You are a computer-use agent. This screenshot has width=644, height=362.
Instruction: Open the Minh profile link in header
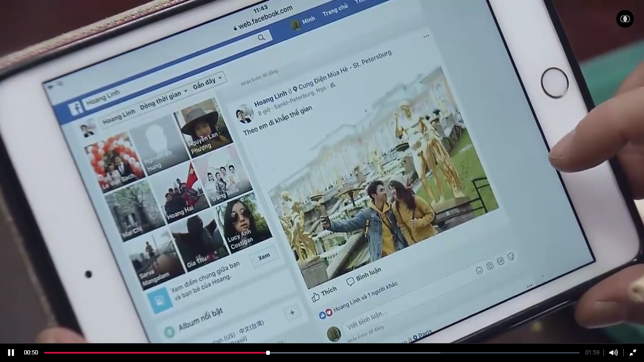308,20
